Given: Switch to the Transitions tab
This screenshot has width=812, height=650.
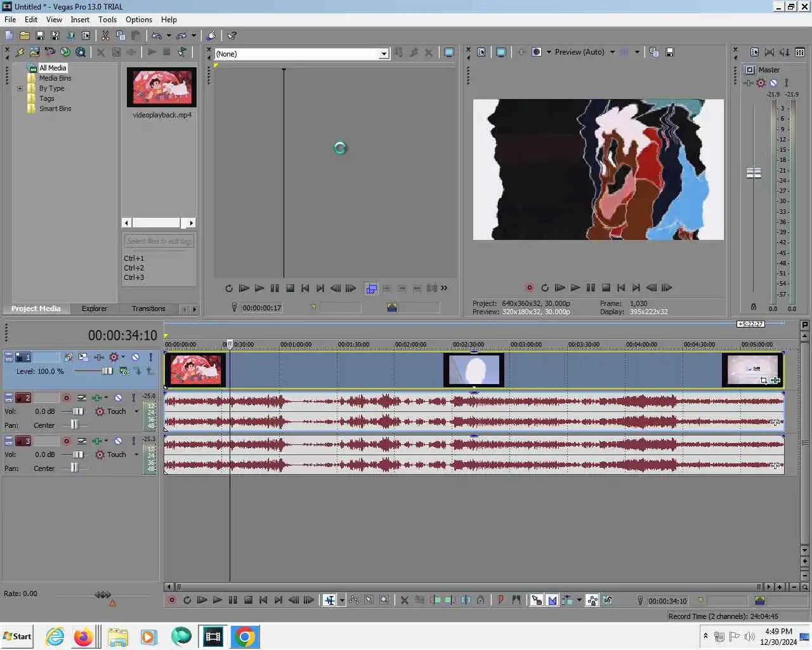Looking at the screenshot, I should point(148,308).
